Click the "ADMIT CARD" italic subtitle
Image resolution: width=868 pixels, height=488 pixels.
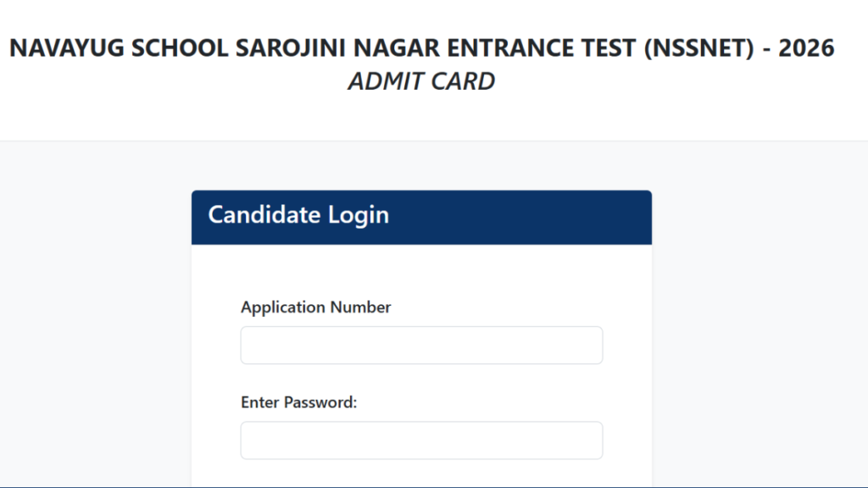[x=421, y=82]
